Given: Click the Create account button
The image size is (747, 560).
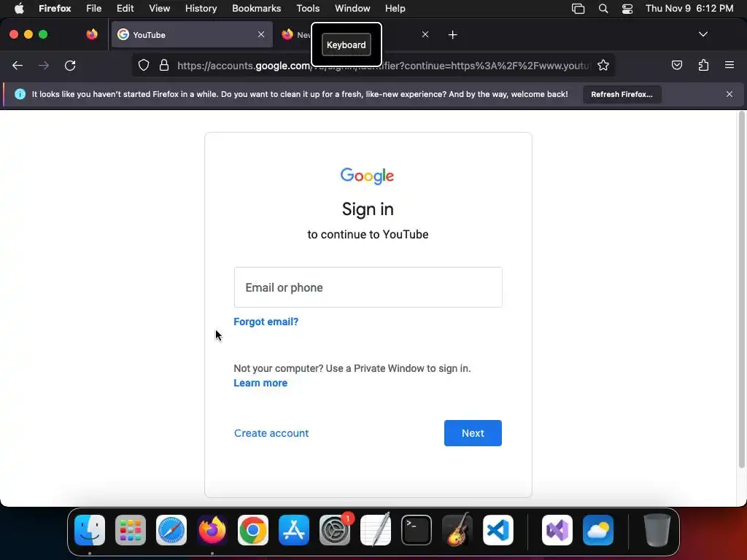Looking at the screenshot, I should point(271,433).
